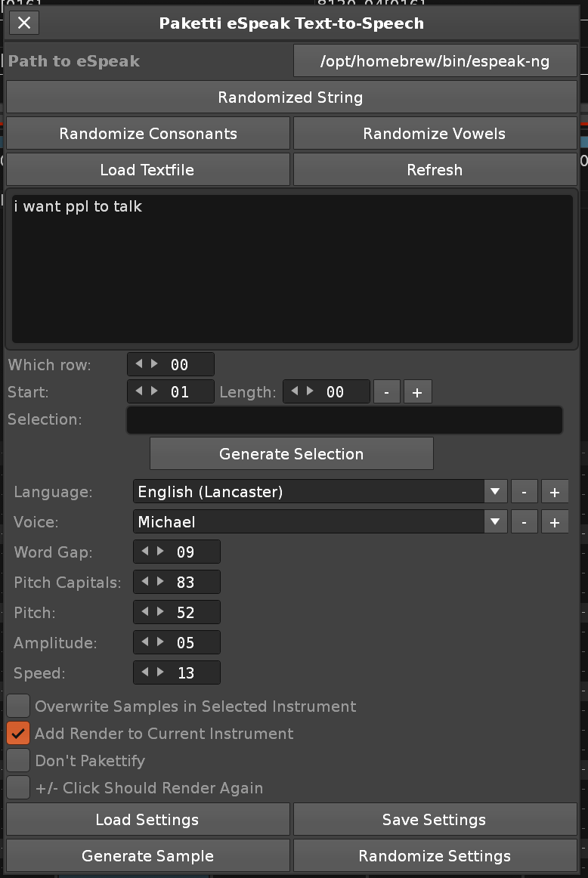Select next Voice using plus button
The height and width of the screenshot is (878, 588).
tap(554, 522)
